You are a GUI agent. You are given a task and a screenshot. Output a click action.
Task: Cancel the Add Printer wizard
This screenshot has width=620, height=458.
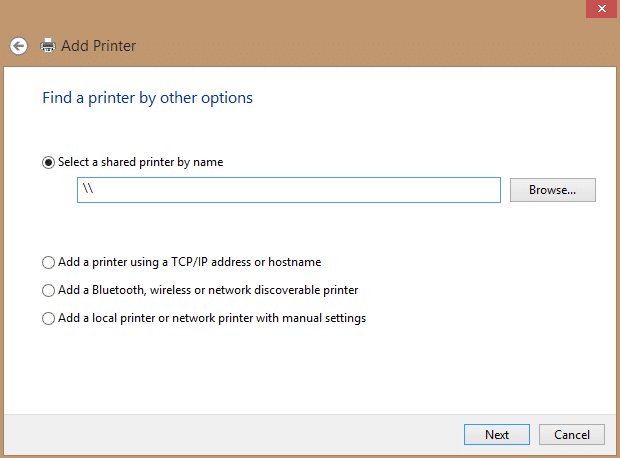(572, 435)
